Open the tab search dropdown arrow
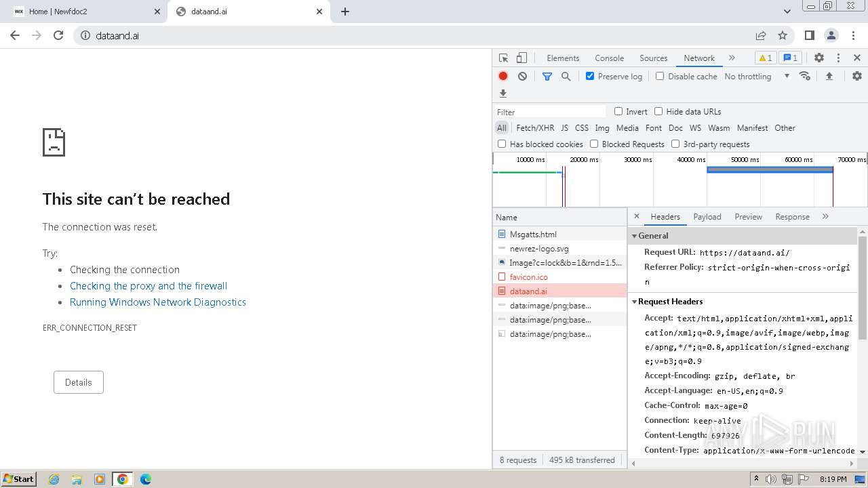The height and width of the screenshot is (488, 868). click(x=787, y=12)
